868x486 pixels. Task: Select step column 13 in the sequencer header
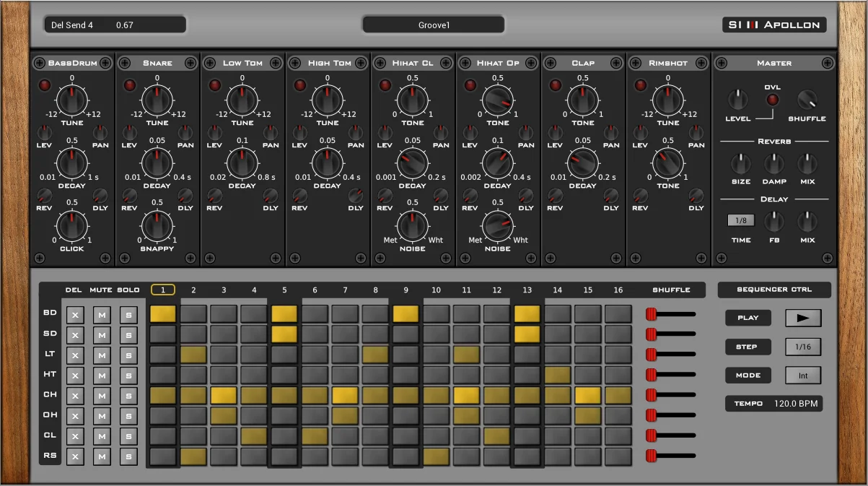click(x=527, y=289)
